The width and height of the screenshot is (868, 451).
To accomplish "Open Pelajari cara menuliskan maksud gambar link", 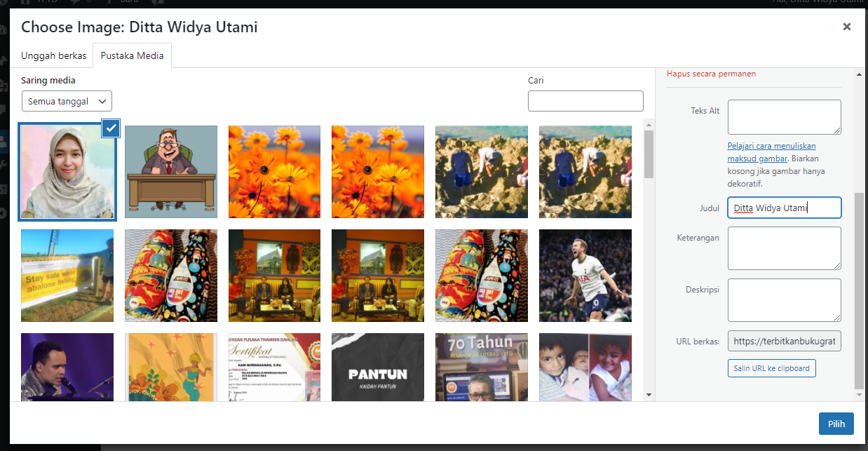I will tap(771, 152).
